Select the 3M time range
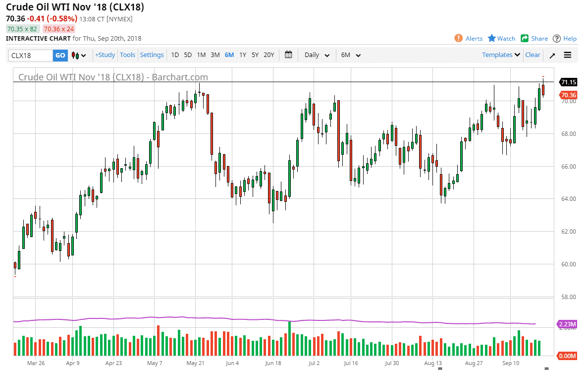Viewport: 588px width, 370px height. click(215, 55)
